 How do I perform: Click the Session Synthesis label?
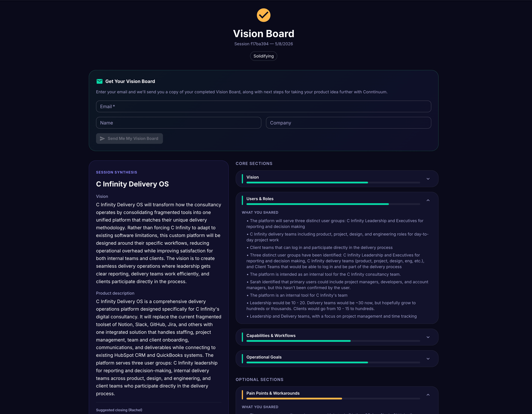(x=117, y=172)
